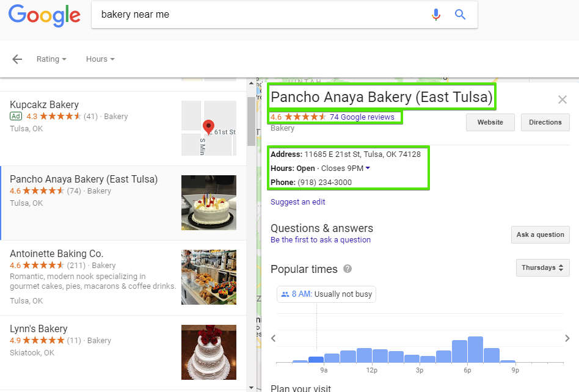Click the Plan your visit heading

300,388
